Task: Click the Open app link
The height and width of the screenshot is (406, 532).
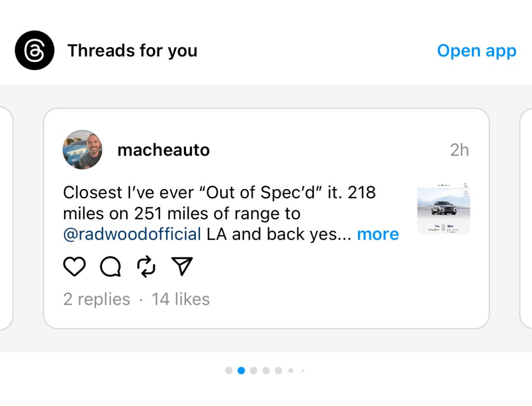Action: point(476,51)
